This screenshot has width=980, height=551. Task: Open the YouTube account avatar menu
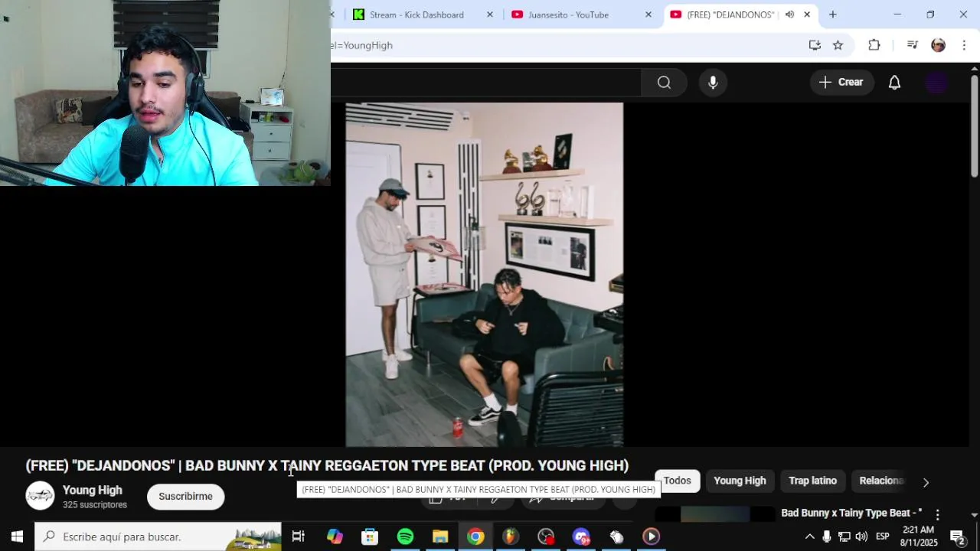coord(936,83)
